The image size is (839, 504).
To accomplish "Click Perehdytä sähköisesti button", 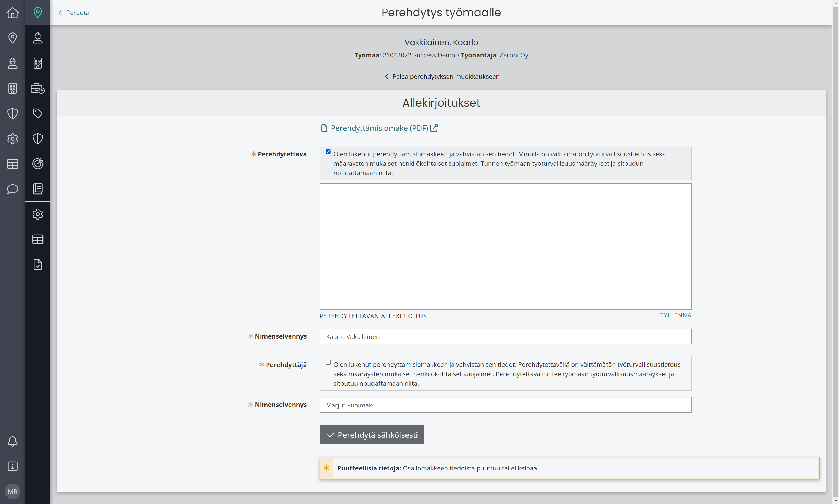I will [x=372, y=435].
